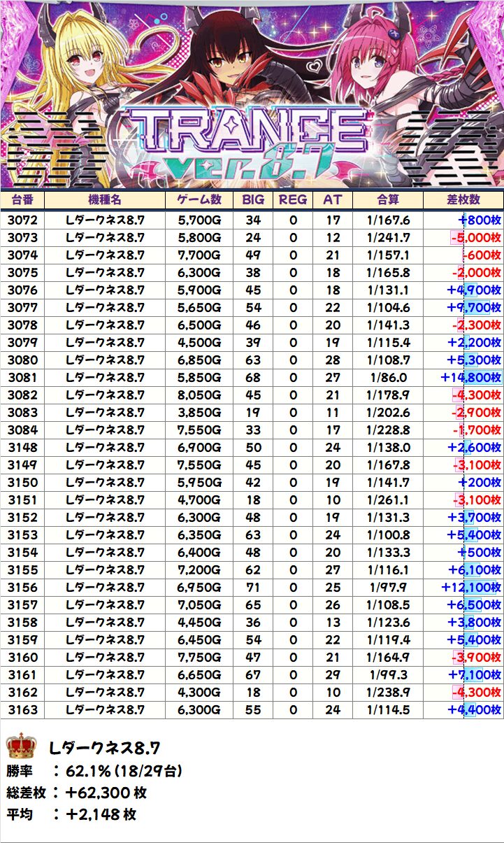Click the 機種名 column header
This screenshot has height=843, width=504.
105,199
